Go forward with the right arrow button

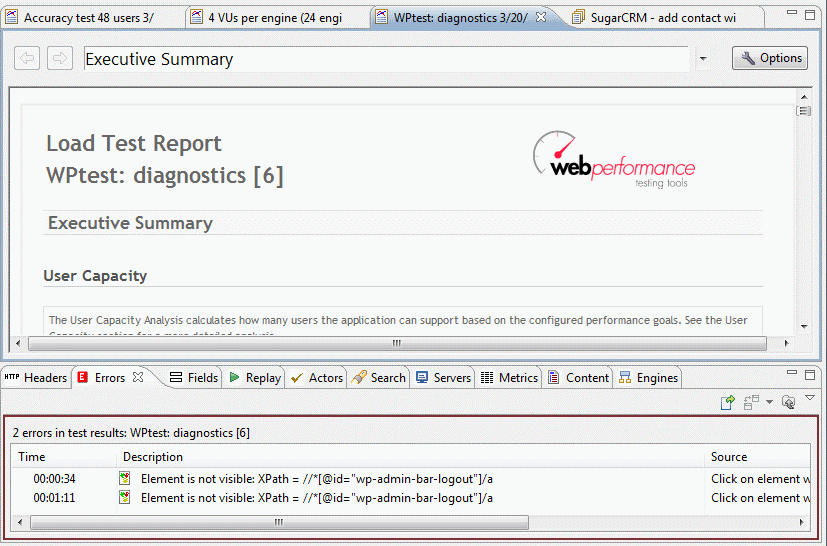click(60, 58)
